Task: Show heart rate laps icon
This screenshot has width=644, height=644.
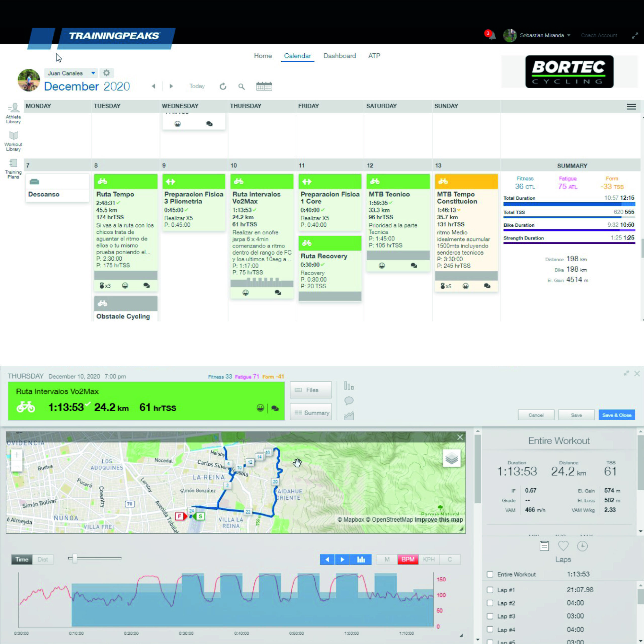Action: [x=563, y=546]
